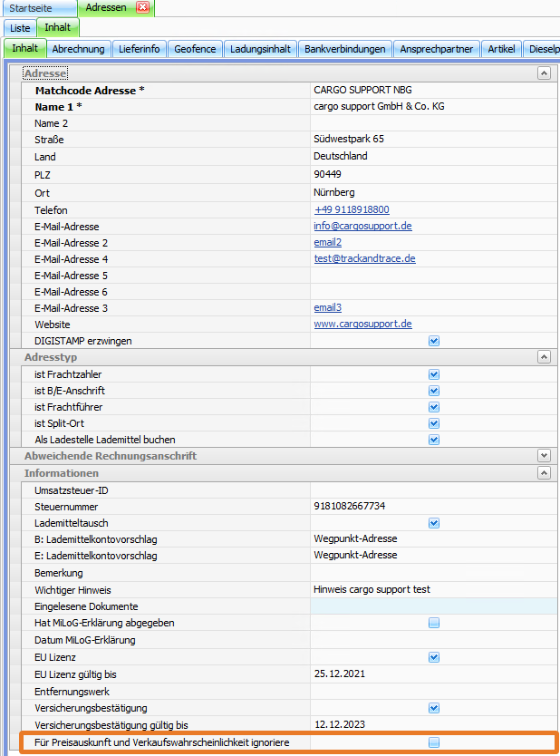Collapse the Adresstyp section
560x756 pixels.
coord(543,358)
